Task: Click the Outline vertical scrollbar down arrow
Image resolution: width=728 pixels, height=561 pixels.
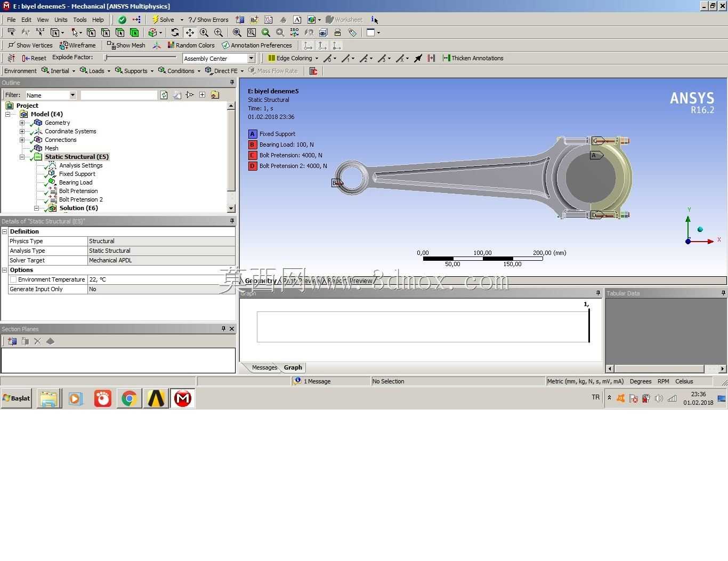Action: [x=231, y=209]
